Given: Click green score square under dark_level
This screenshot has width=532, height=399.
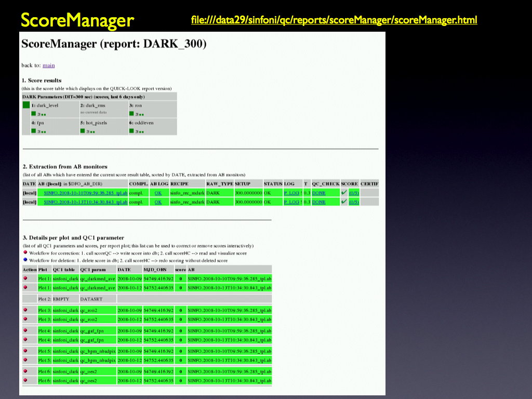Looking at the screenshot, I should 33,114.
